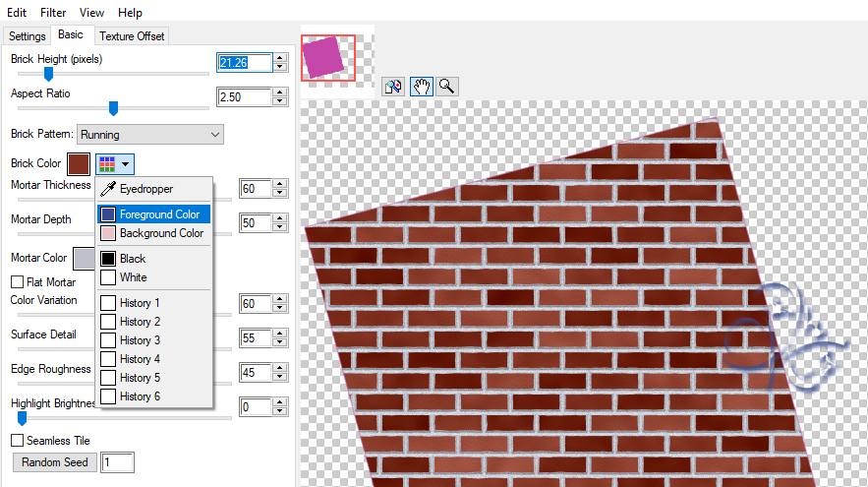Click the Color Variation value field
Viewport: 868px width, 487px height.
tap(256, 304)
